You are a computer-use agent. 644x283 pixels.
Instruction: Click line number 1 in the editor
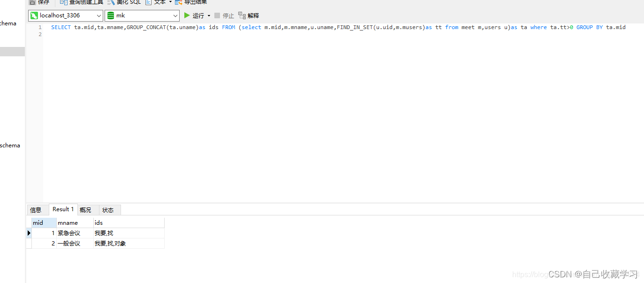(39, 27)
